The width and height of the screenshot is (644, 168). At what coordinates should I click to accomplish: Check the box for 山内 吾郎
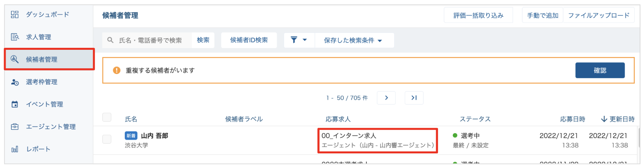pyautogui.click(x=107, y=139)
